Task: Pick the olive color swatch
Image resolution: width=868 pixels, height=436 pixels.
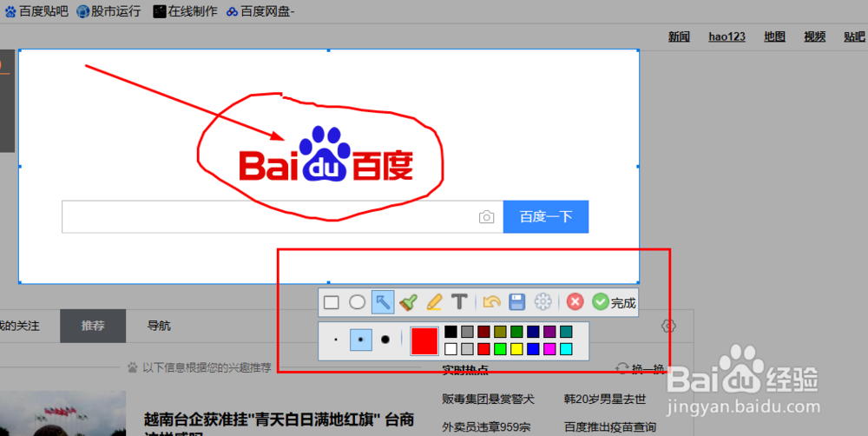Action: (x=501, y=332)
